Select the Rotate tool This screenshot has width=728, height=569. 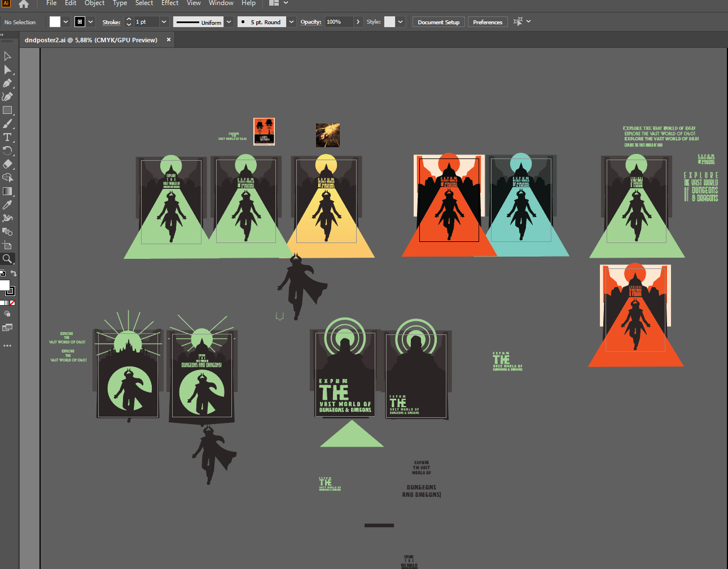[7, 151]
